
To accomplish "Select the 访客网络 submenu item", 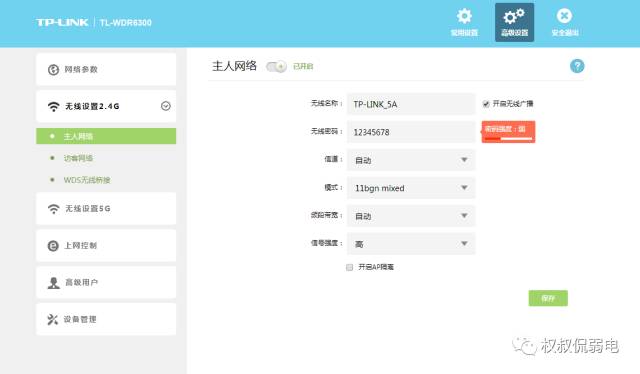I will tap(78, 158).
